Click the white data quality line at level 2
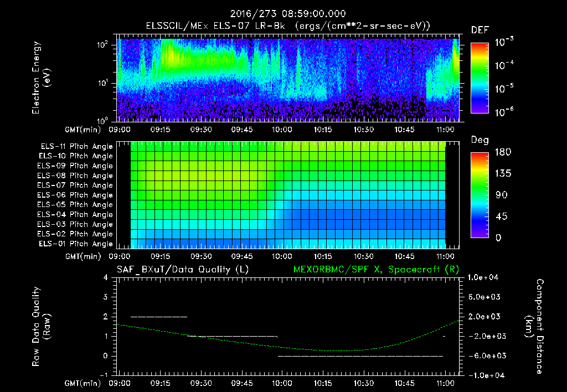 click(x=159, y=317)
